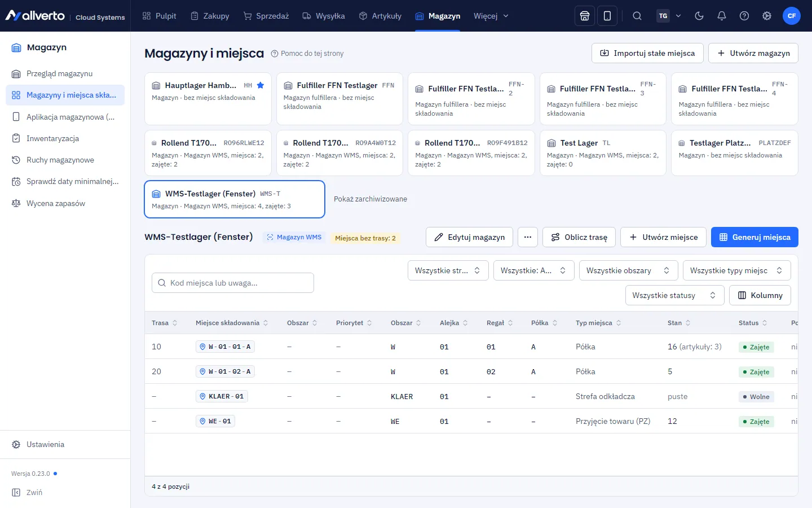Viewport: 812px width, 508px height.
Task: Click the blue dot next to Wersja 0.23.0
Action: (x=55, y=474)
